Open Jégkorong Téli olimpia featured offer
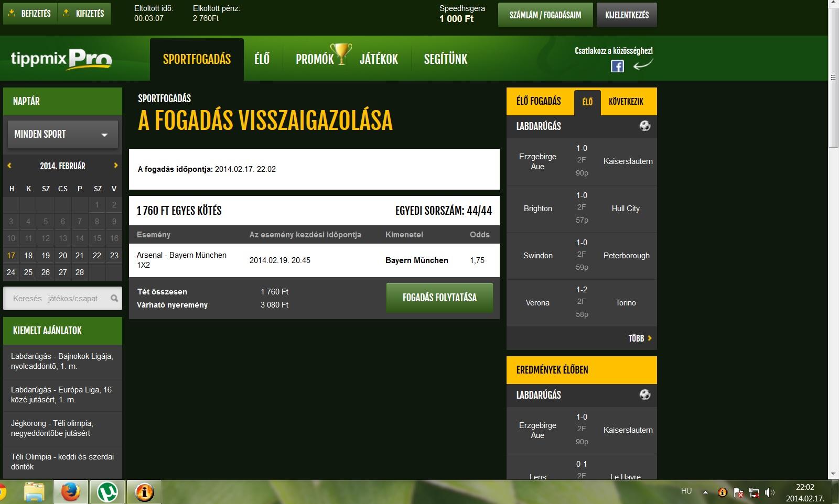839x504 pixels. point(62,428)
